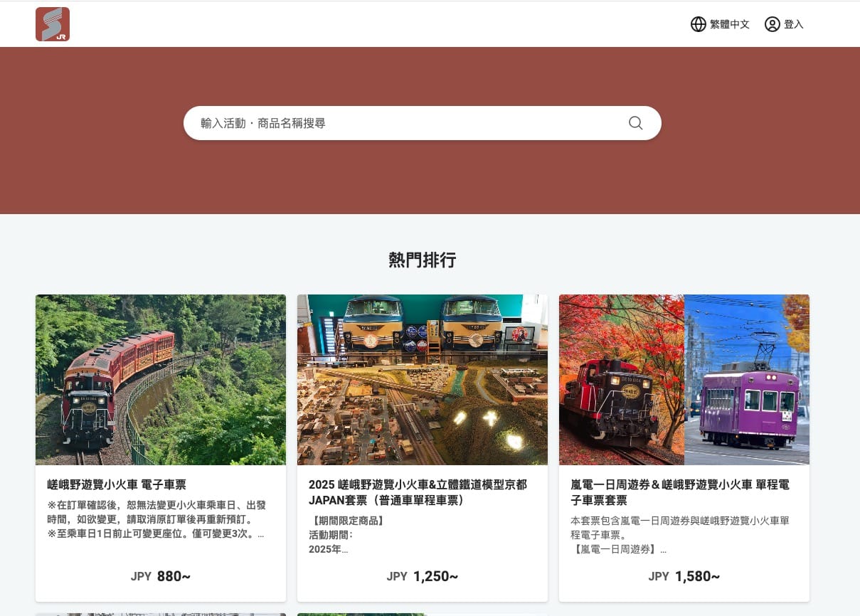This screenshot has height=616, width=860.
Task: Click the JPY 1,580~ price
Action: (x=684, y=576)
